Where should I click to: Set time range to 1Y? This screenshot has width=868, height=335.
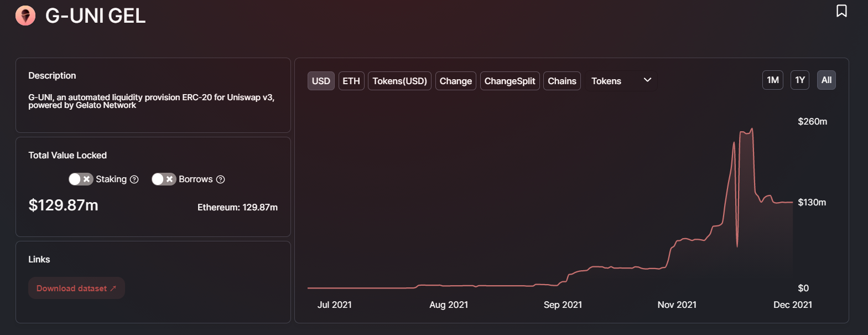coord(800,80)
